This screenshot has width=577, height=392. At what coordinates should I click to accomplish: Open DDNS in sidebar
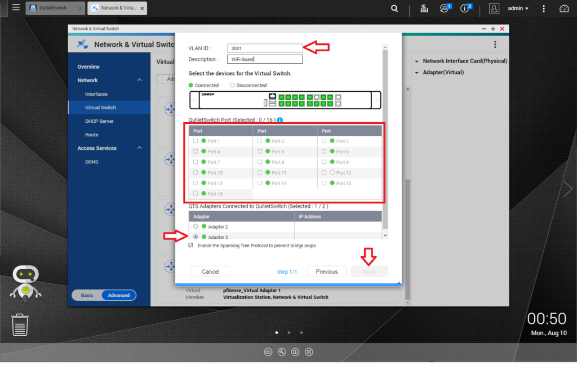92,162
